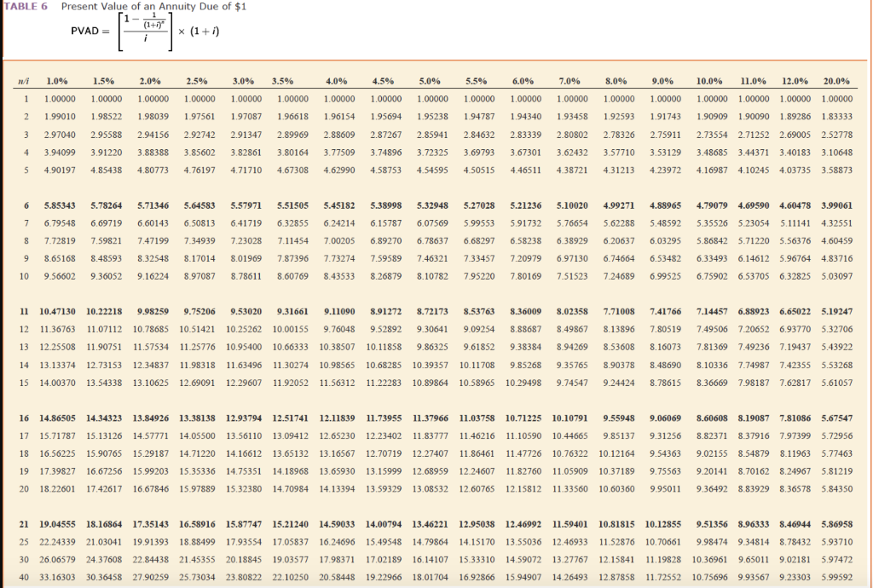
Task: Click row label 25 in first column
Action: point(24,542)
